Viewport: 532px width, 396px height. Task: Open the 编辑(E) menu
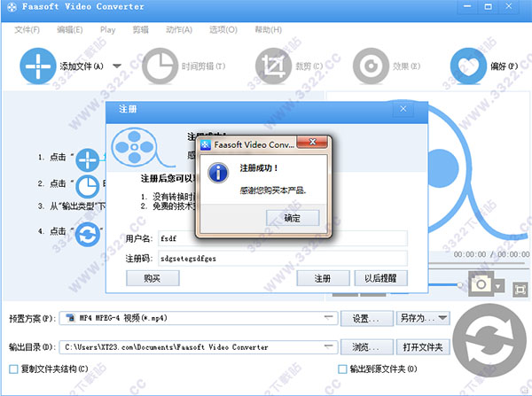(x=69, y=30)
